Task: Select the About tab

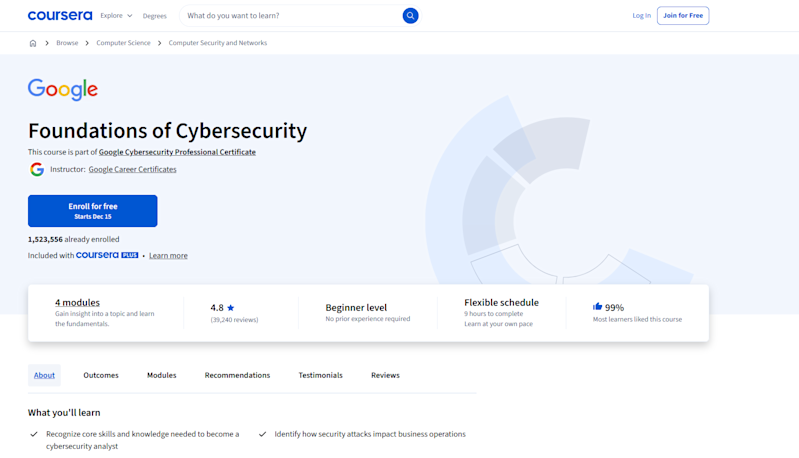Action: 44,375
